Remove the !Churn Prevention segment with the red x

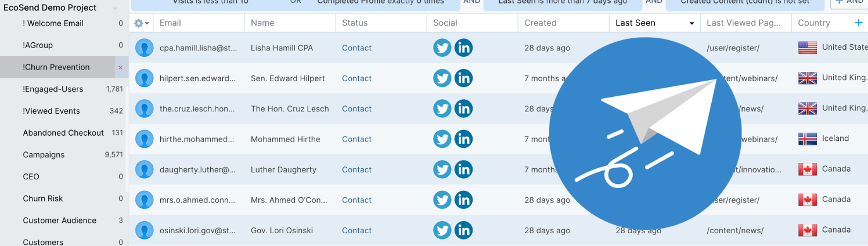click(x=120, y=68)
